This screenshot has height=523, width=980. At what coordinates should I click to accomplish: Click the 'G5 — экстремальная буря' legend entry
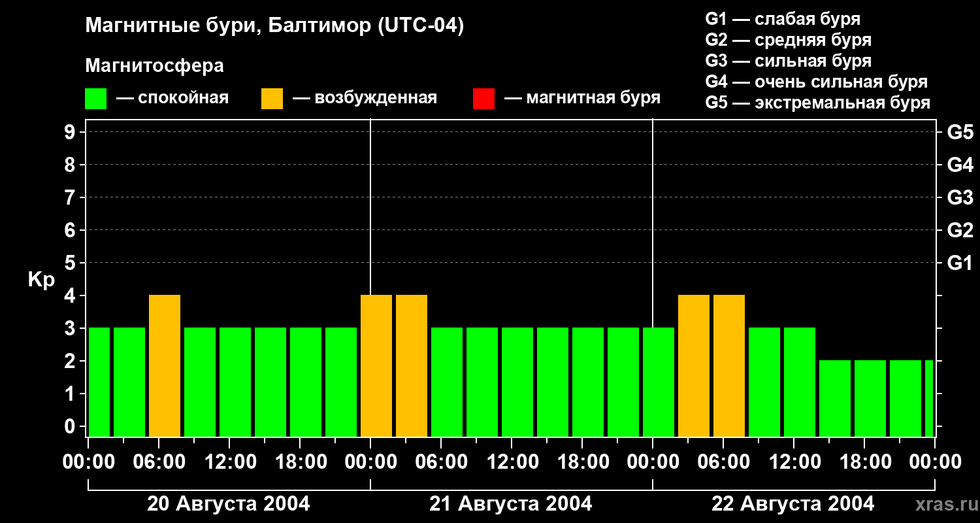817,103
